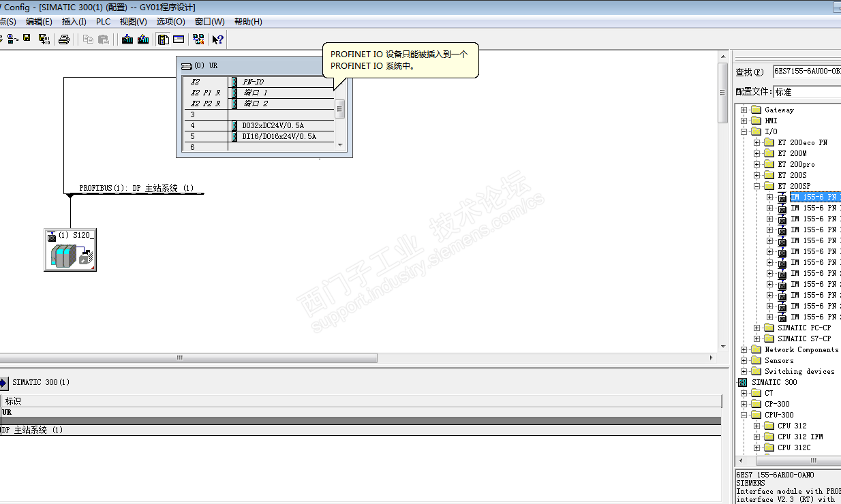841x504 pixels.
Task: Select the 端口 2 row in the rack
Action: coord(259,104)
